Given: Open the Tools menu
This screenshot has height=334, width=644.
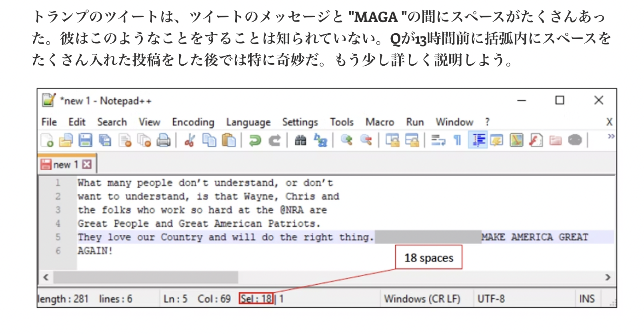Looking at the screenshot, I should (x=342, y=122).
